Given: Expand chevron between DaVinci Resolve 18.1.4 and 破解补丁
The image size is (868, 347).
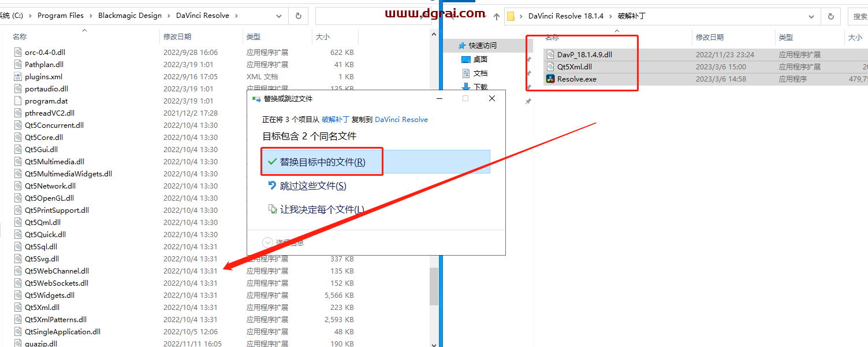Looking at the screenshot, I should tap(609, 16).
